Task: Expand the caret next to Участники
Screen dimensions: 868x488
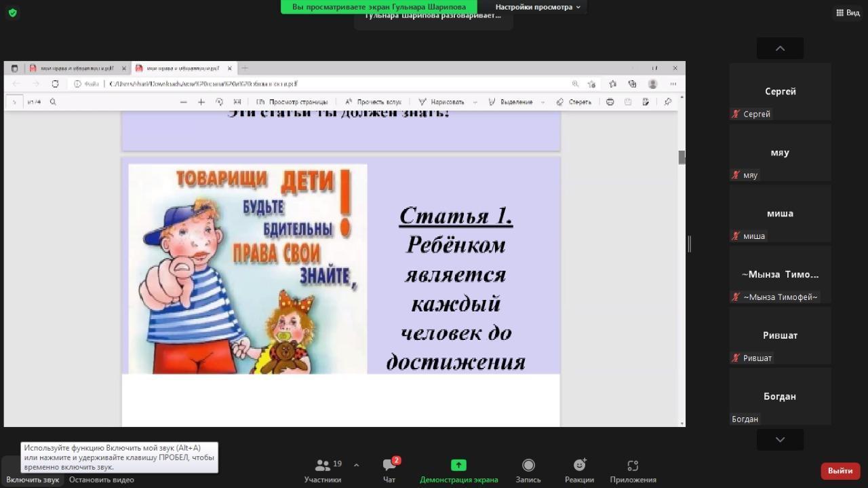Action: pyautogui.click(x=357, y=466)
